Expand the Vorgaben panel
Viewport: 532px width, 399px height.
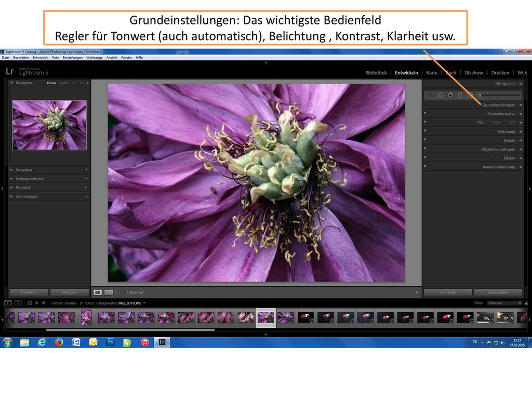tap(12, 170)
